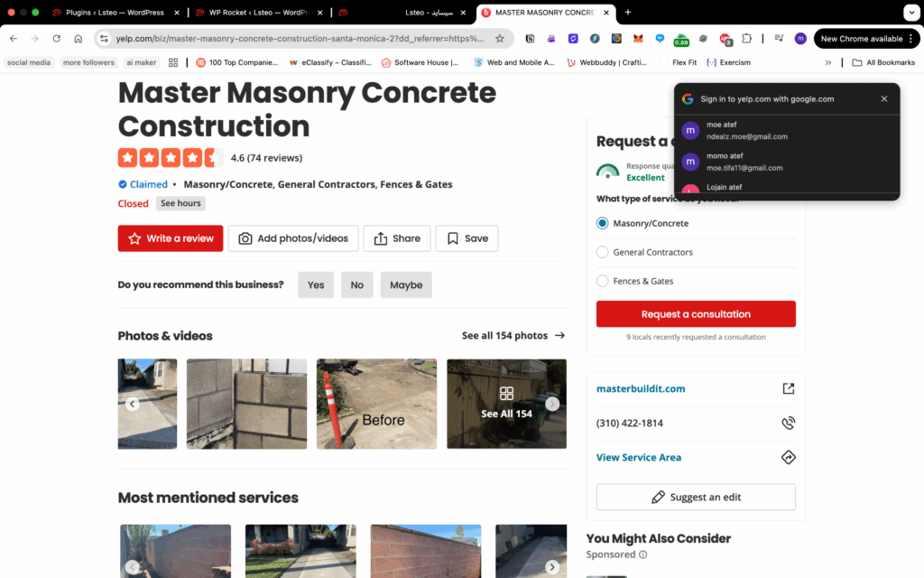The width and height of the screenshot is (924, 578).
Task: Click the camera icon on Add photos/videos
Action: click(245, 238)
